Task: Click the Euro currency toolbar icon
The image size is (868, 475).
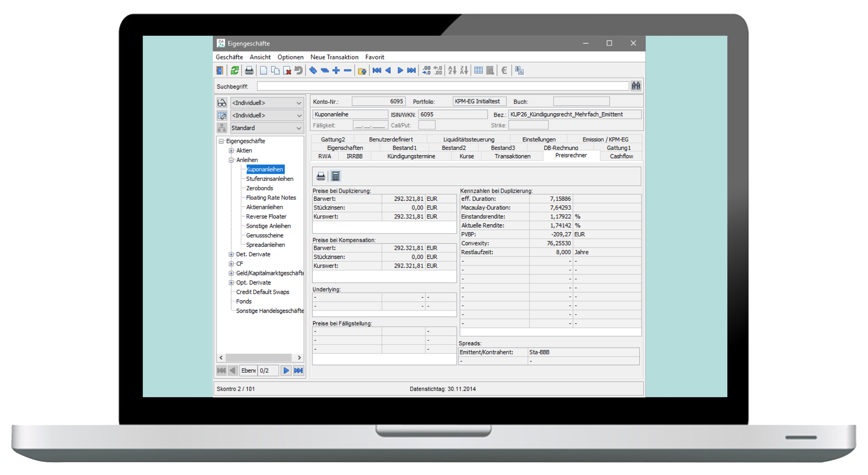Action: [504, 71]
